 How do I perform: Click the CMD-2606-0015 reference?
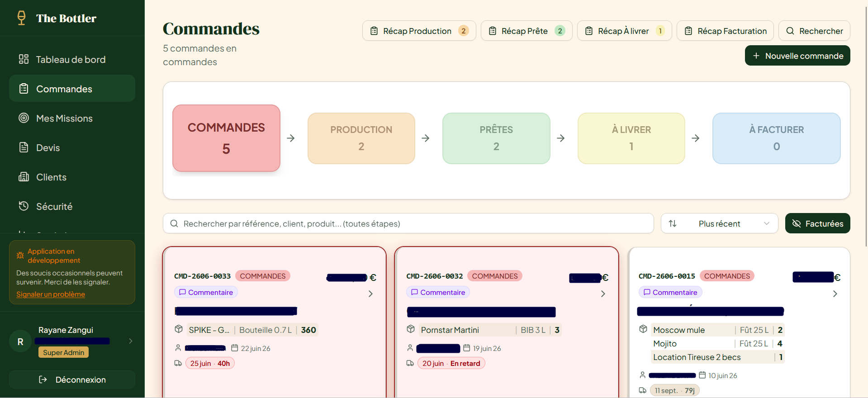[x=667, y=276]
